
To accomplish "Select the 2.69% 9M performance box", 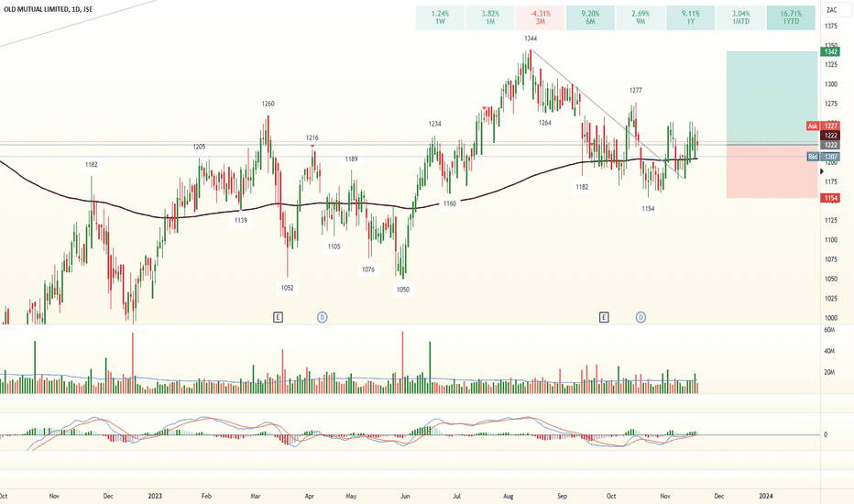I will click(640, 17).
